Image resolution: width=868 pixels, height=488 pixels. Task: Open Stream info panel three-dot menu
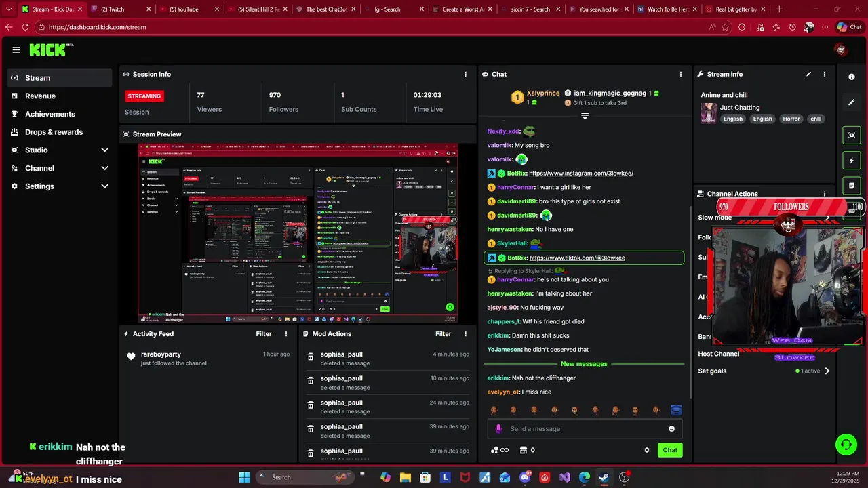tap(825, 74)
